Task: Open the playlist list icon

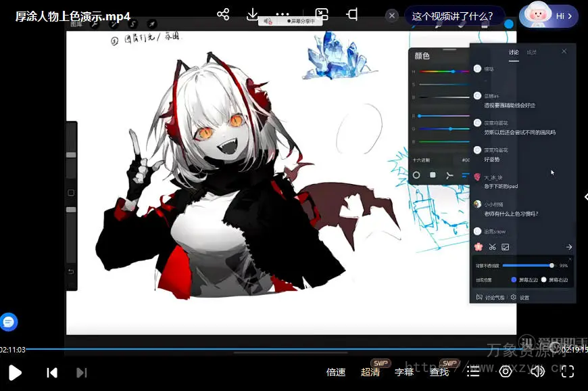Action: coord(473,371)
